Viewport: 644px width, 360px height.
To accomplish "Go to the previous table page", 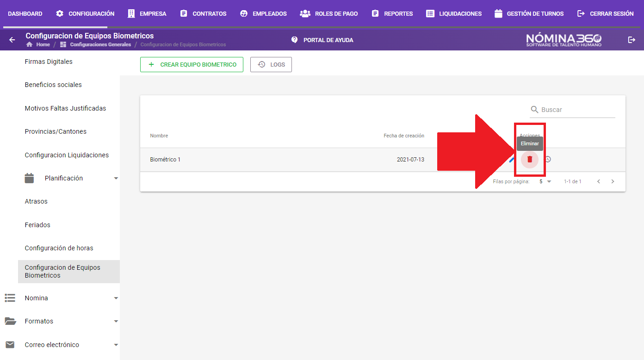I will coord(599,181).
